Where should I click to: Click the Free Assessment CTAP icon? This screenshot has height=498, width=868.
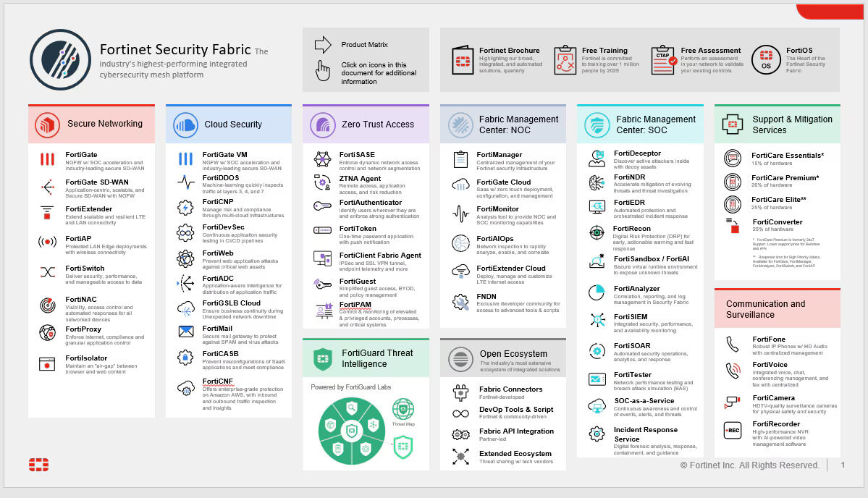tap(663, 60)
